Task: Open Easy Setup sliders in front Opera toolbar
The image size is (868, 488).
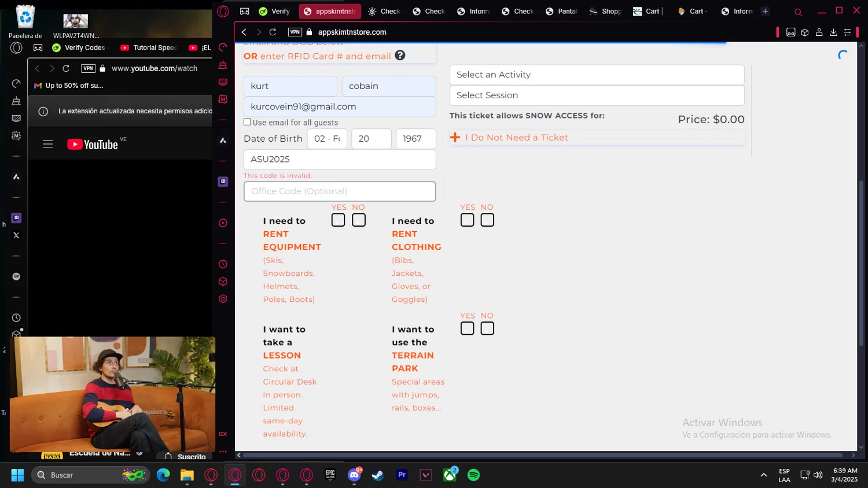Action: click(x=847, y=32)
